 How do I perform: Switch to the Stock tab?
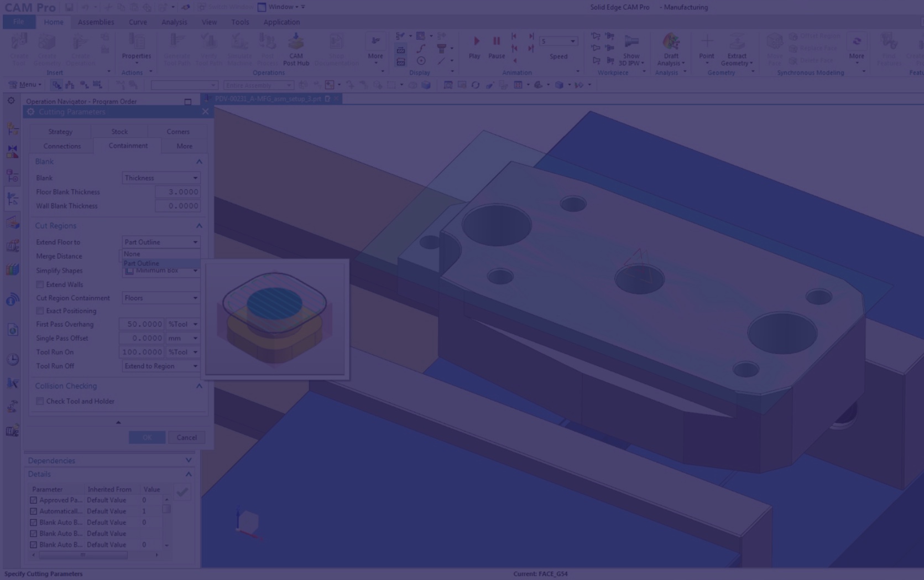coord(119,132)
